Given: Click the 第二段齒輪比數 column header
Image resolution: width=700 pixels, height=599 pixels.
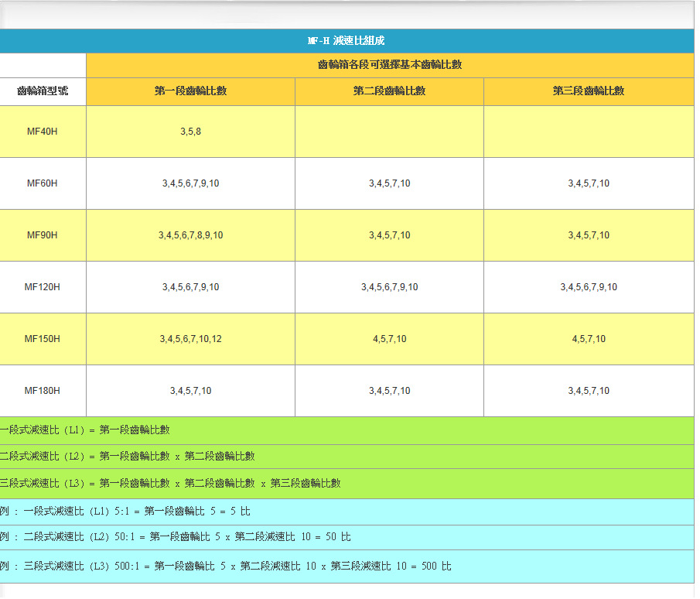Looking at the screenshot, I should (389, 91).
